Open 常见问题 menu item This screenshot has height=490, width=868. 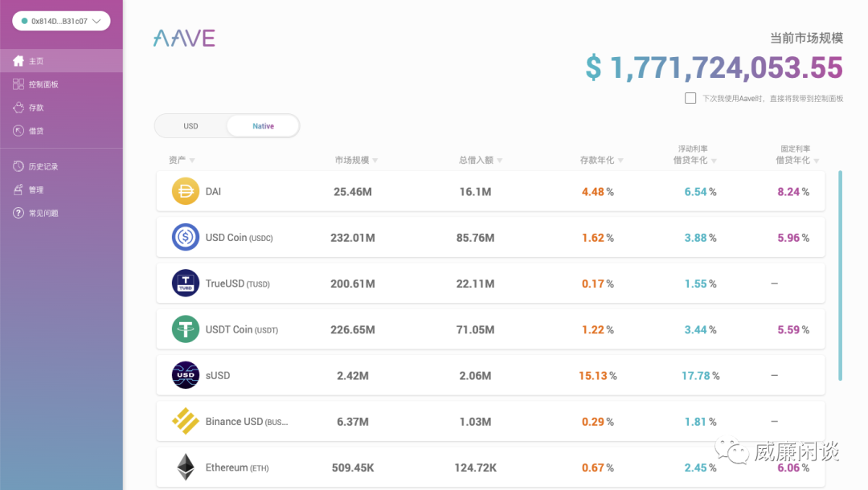[61, 213]
